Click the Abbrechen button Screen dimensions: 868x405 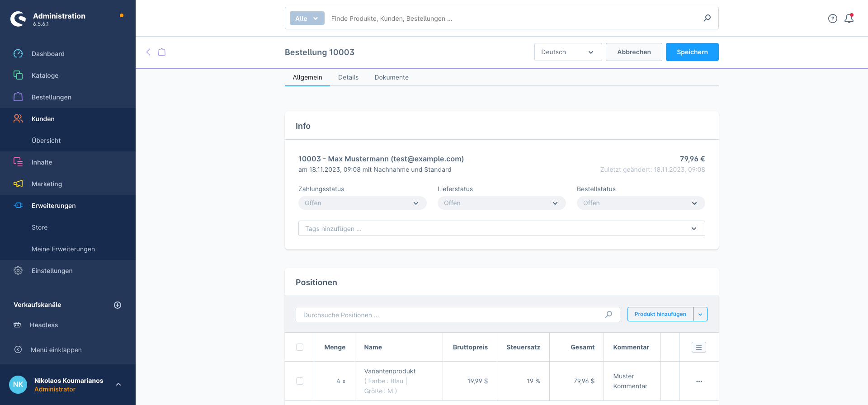[x=634, y=52]
